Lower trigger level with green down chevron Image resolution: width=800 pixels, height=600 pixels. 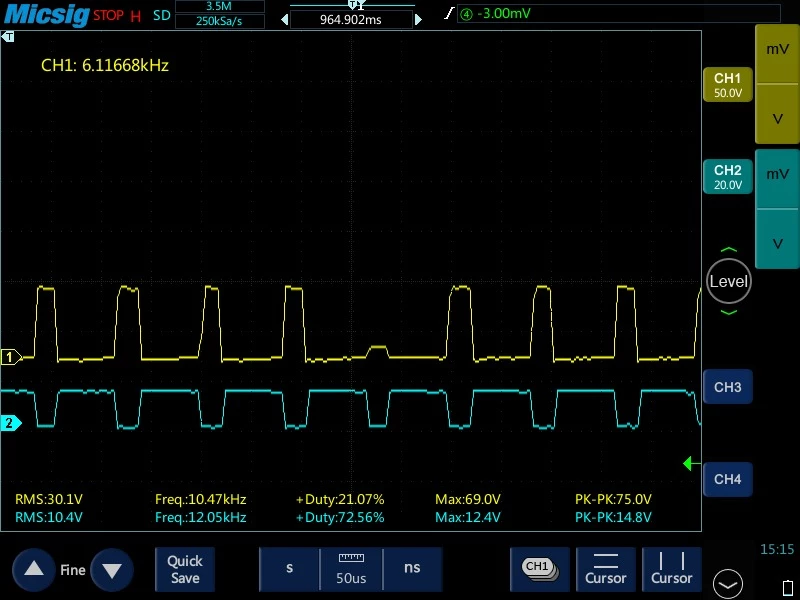click(729, 312)
